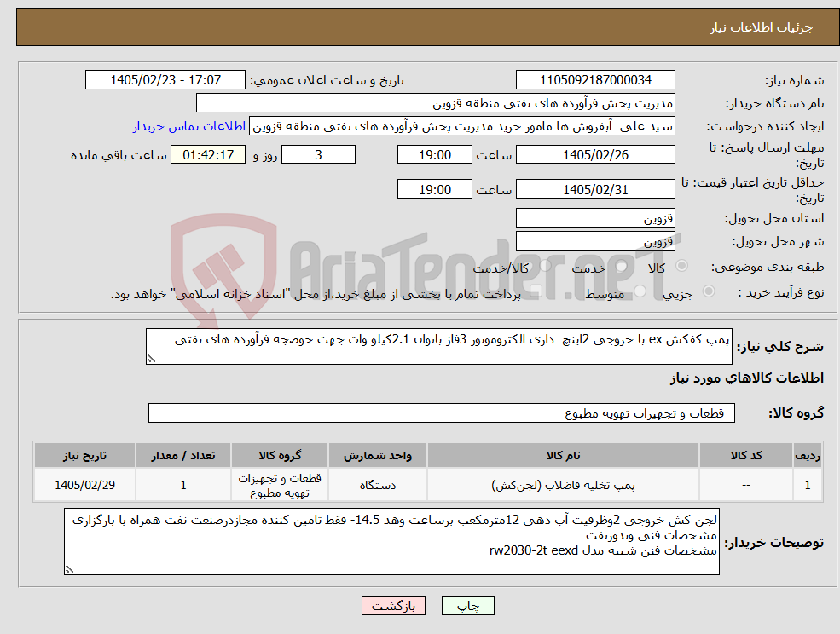Click buyer organization name field
This screenshot has height=634, width=840.
(x=436, y=103)
